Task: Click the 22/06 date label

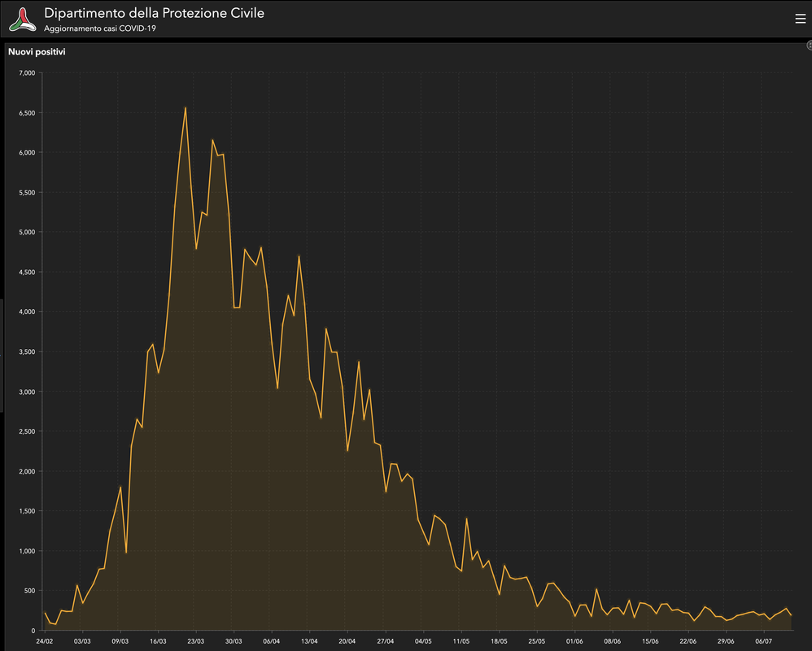Action: [688, 641]
